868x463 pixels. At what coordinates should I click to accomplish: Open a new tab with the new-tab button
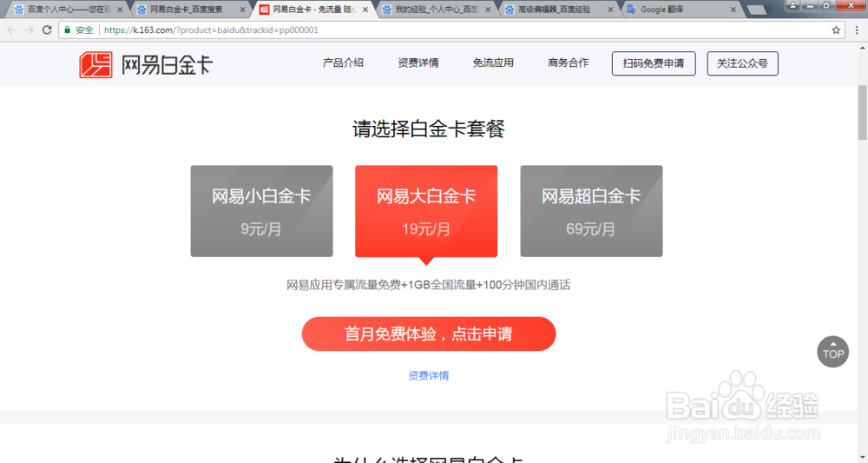(756, 10)
